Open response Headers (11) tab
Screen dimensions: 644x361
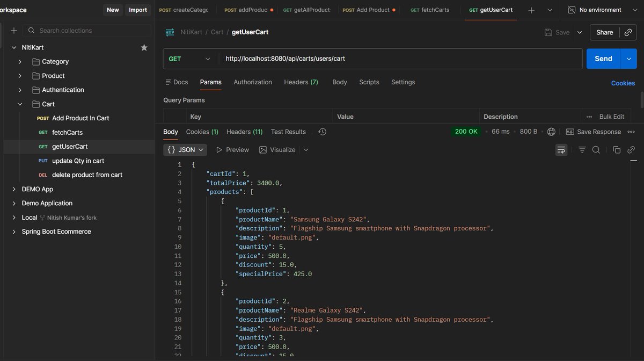[245, 132]
